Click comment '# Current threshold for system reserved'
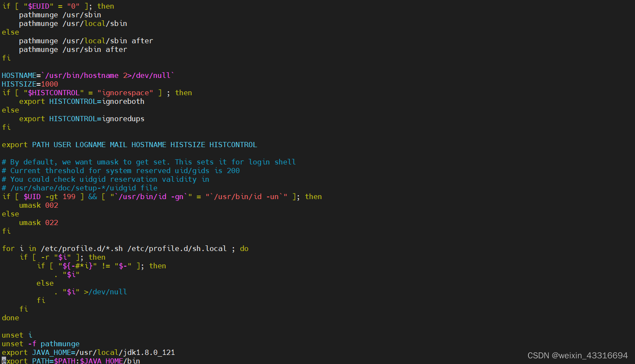The image size is (635, 364). (121, 171)
